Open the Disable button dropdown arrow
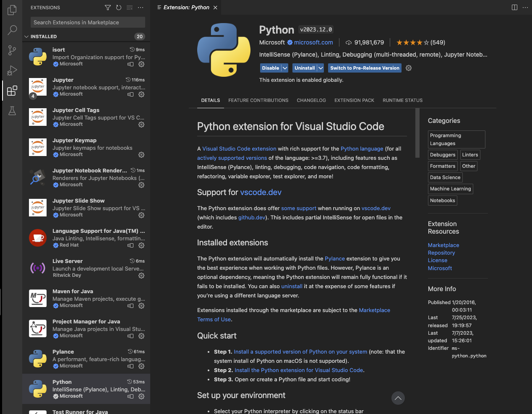Viewport: 532px width, 414px height. [285, 68]
